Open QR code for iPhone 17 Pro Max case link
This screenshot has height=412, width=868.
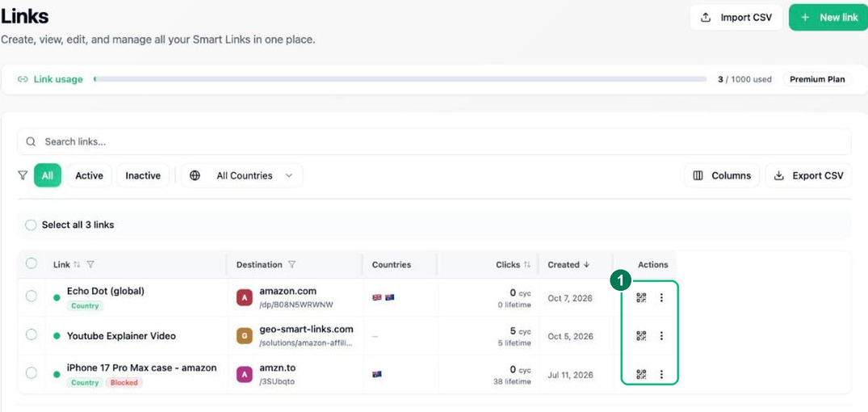click(641, 374)
